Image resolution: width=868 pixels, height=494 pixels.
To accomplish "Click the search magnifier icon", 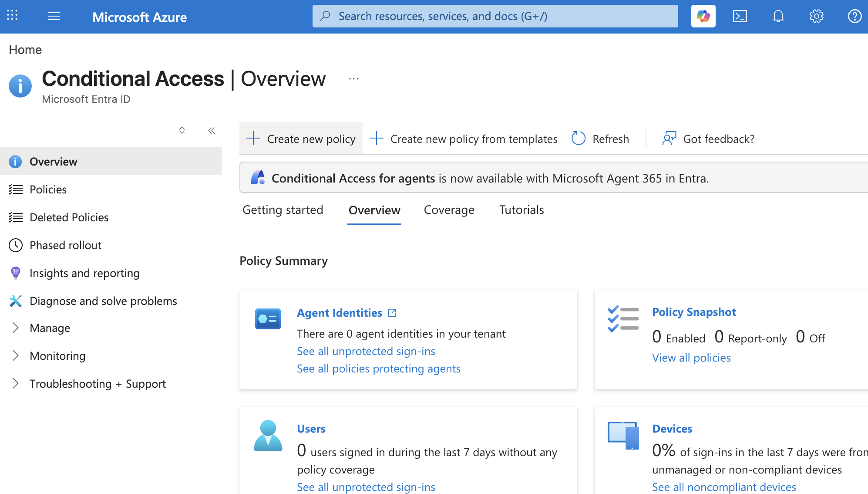I will coord(325,16).
